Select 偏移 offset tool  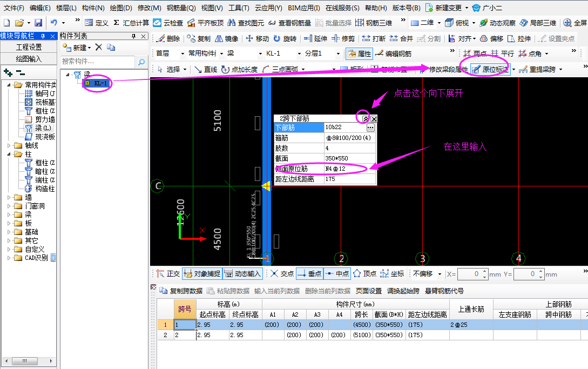pyautogui.click(x=491, y=39)
